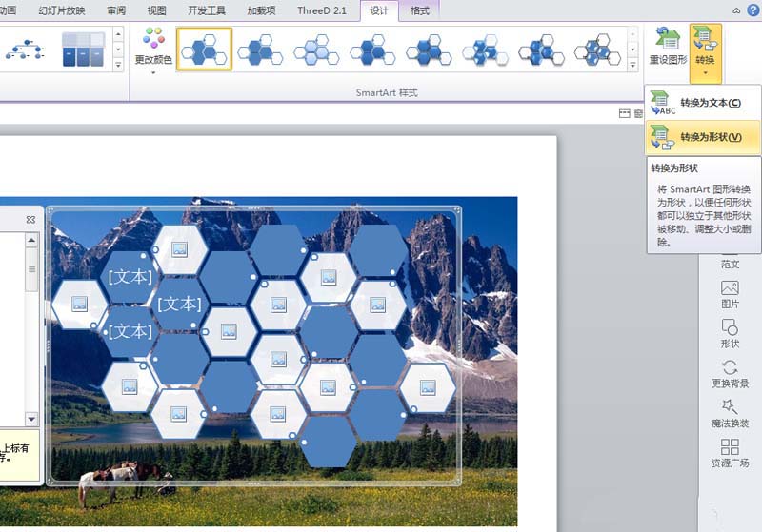Open the 形状 sidebar tool
The height and width of the screenshot is (532, 762).
pyautogui.click(x=730, y=334)
